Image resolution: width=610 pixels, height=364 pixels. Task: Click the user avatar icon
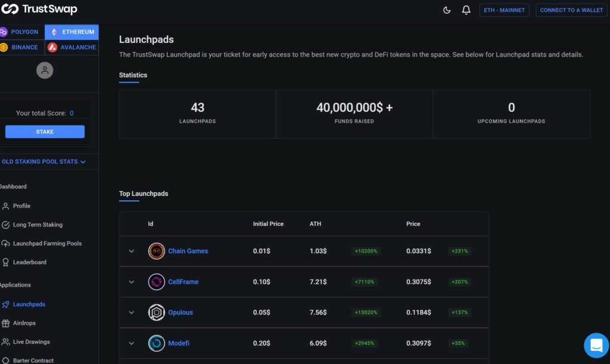click(x=45, y=70)
